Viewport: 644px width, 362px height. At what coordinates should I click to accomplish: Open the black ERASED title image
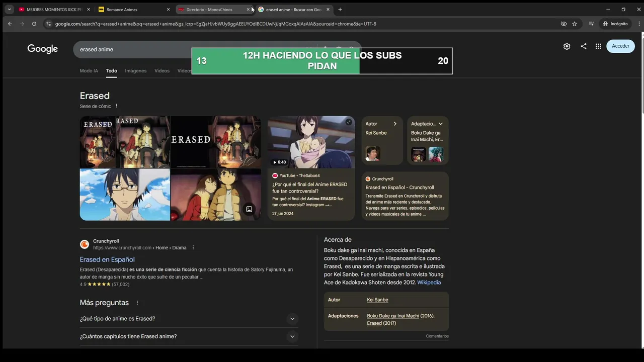[x=193, y=142]
